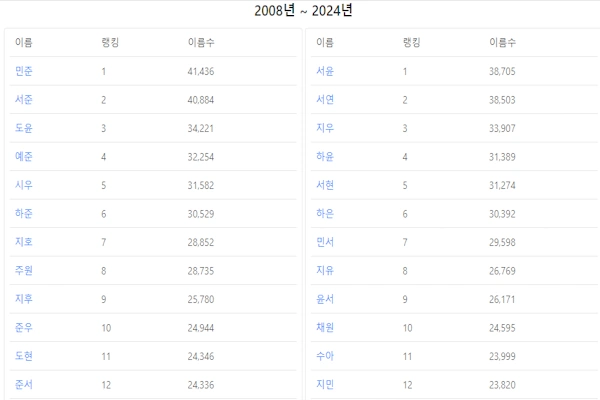The width and height of the screenshot is (600, 400).
Task: Click rank 10 in 준우 row
Action: pyautogui.click(x=106, y=328)
